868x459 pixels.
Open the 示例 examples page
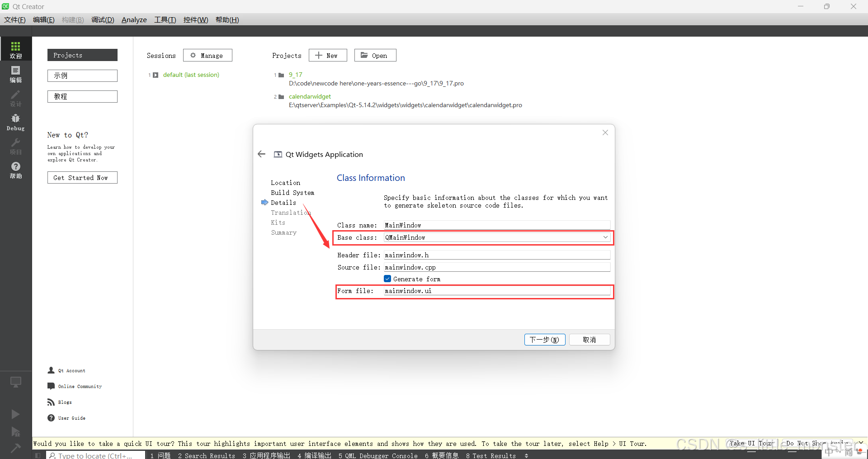tap(82, 76)
